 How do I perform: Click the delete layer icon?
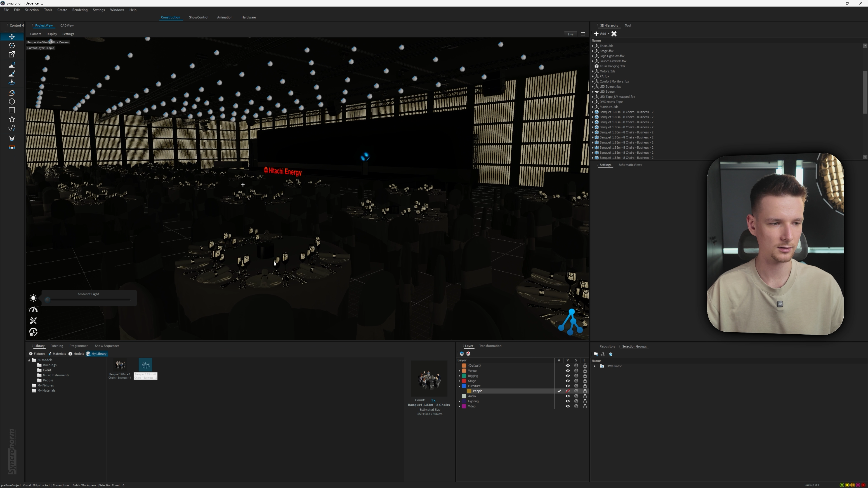[468, 354]
